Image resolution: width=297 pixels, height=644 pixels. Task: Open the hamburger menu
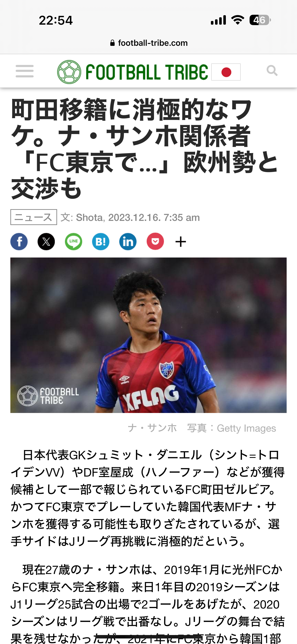24,71
